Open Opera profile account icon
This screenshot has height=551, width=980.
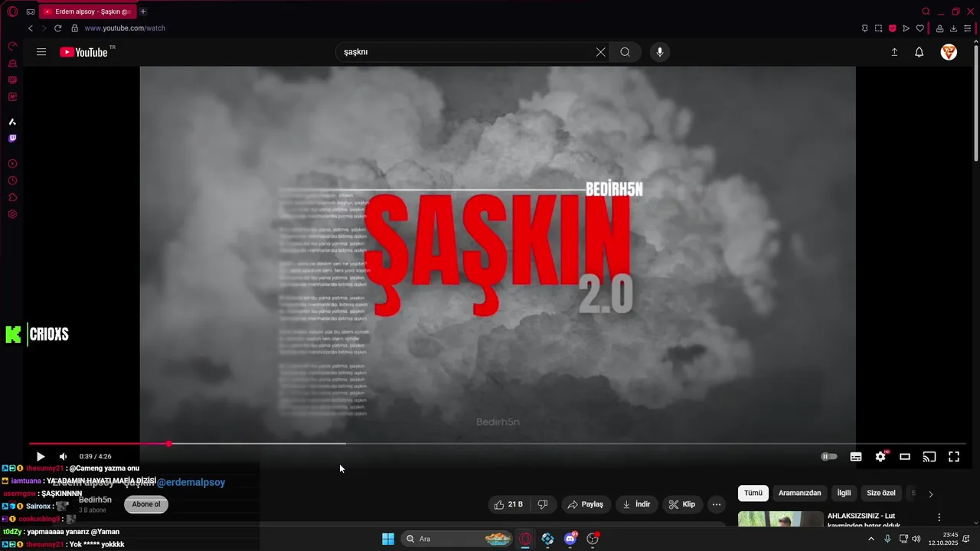coord(939,28)
